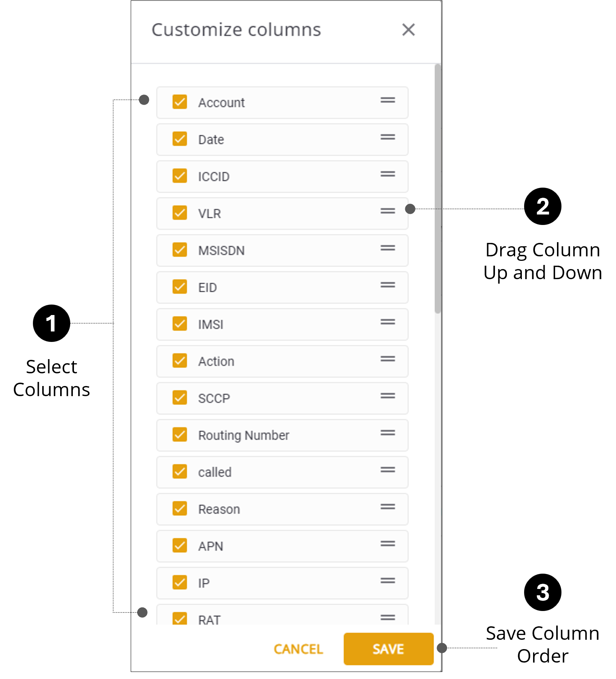
Task: Click the reorder handle on the VLR row
Action: (388, 211)
